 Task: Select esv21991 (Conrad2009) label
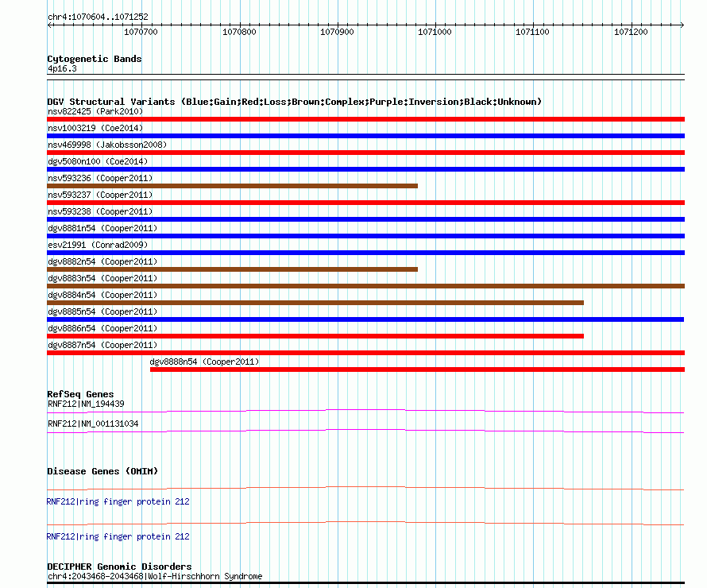98,245
